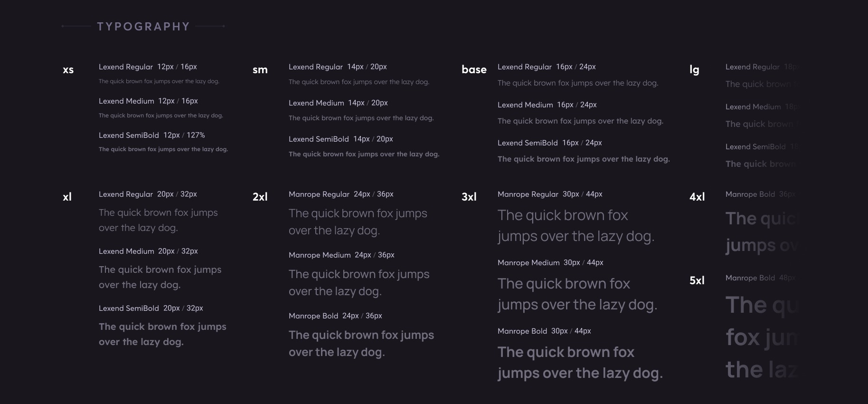The height and width of the screenshot is (404, 868).
Task: Click the 3xl size label
Action: pos(469,197)
